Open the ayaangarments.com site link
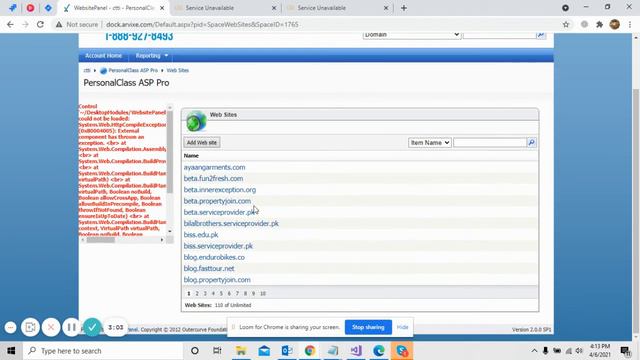Screen dimensions: 640x360 coord(214,167)
